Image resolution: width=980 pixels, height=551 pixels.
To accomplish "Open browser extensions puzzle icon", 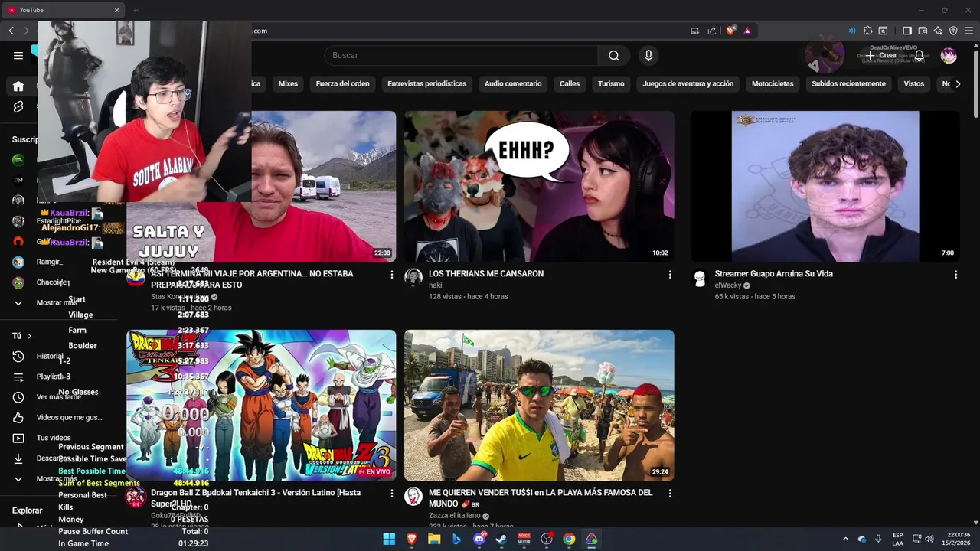I will pyautogui.click(x=867, y=31).
